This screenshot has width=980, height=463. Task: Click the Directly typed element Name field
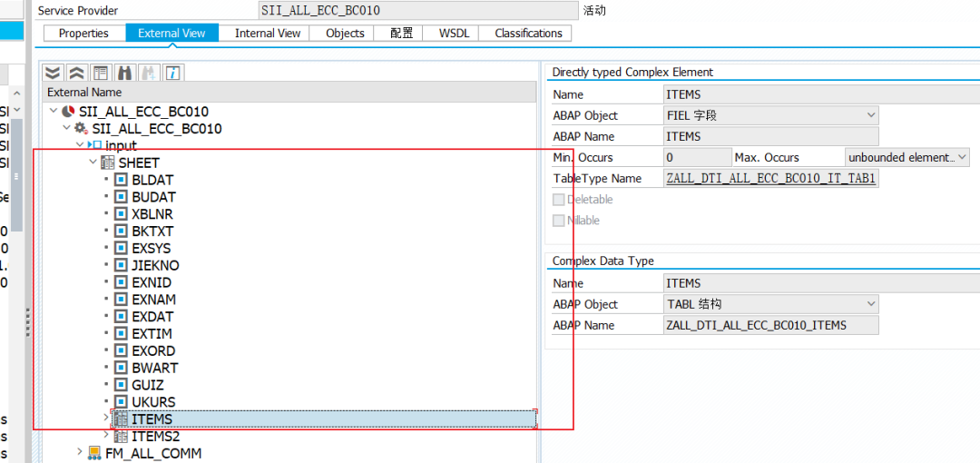[x=821, y=94]
